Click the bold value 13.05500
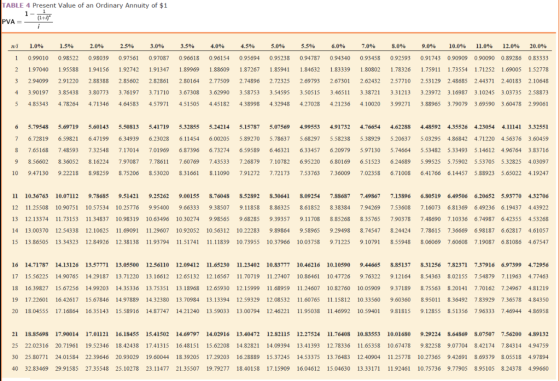This screenshot has width=560, height=381. 128,265
